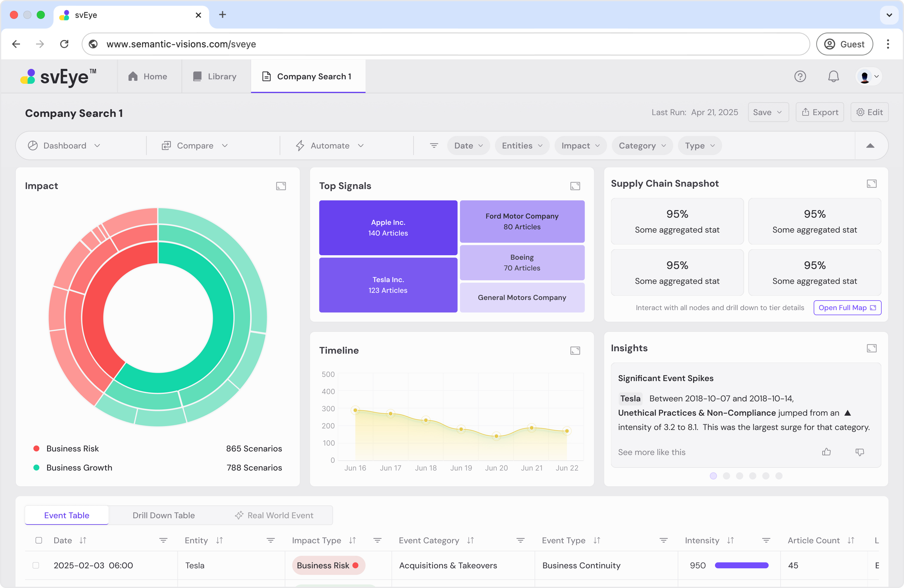Click the Guest profile button
Screen dimensions: 904x588
844,44
